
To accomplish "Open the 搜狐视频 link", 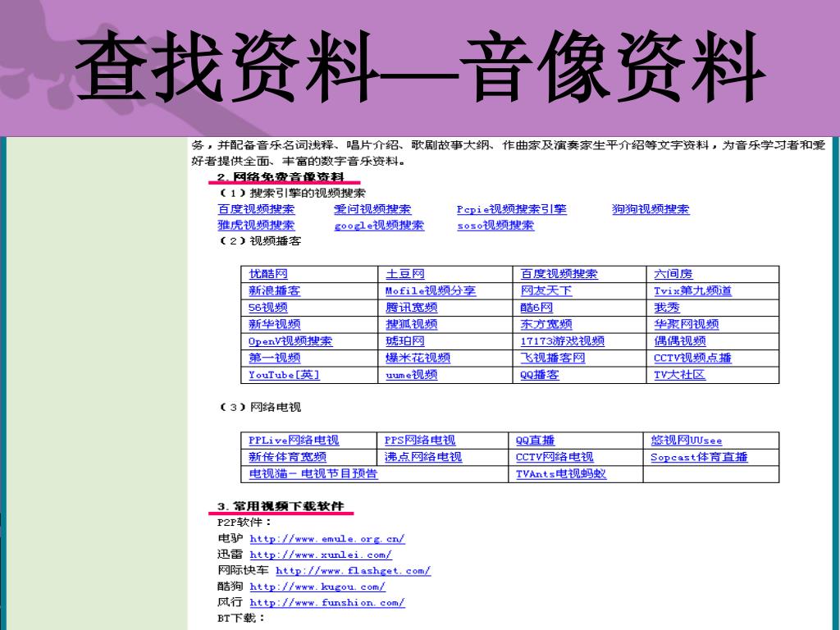I will (x=412, y=324).
